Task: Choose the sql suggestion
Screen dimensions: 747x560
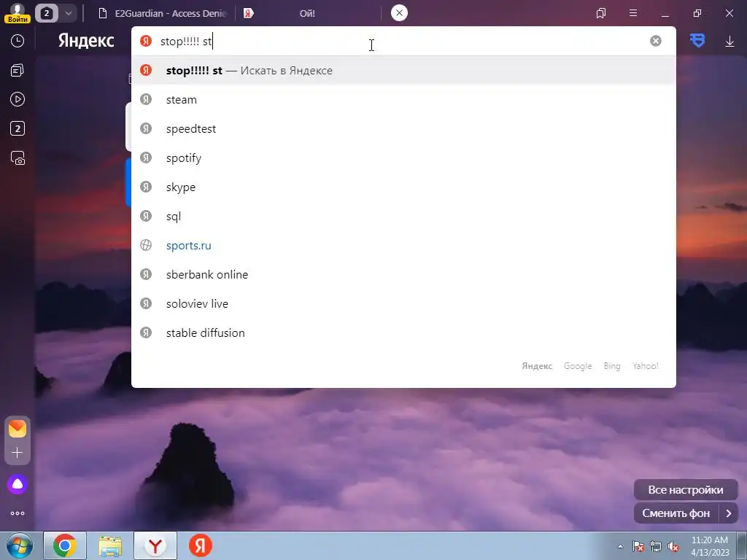Action: (403, 216)
